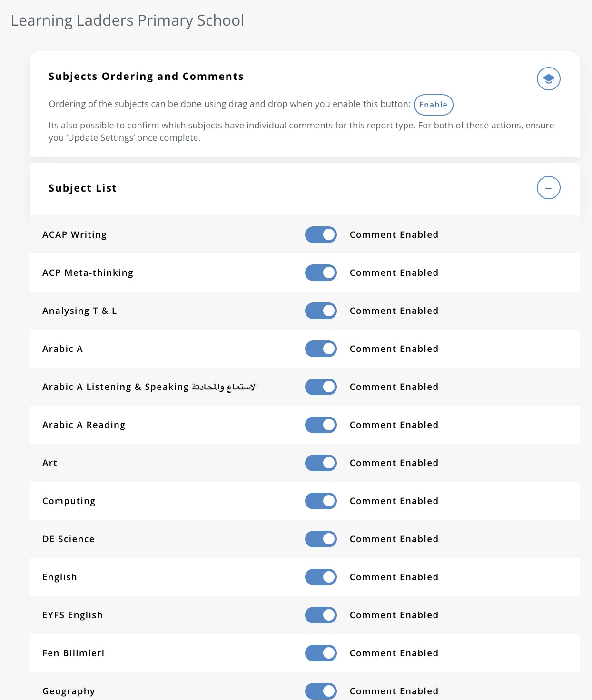This screenshot has height=700, width=592.
Task: Click the Fen Bilimleri subject name
Action: [x=73, y=653]
